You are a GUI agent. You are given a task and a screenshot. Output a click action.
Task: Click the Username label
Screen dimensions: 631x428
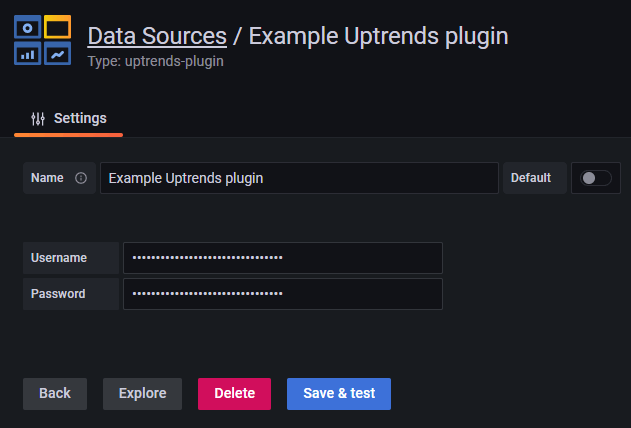(59, 257)
